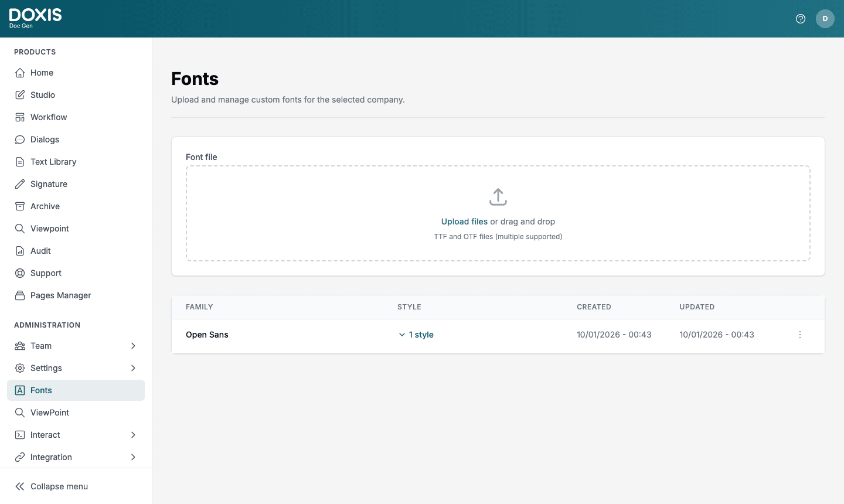Click the Viewpoint magnifier icon under Products
The height and width of the screenshot is (504, 844).
tap(20, 229)
